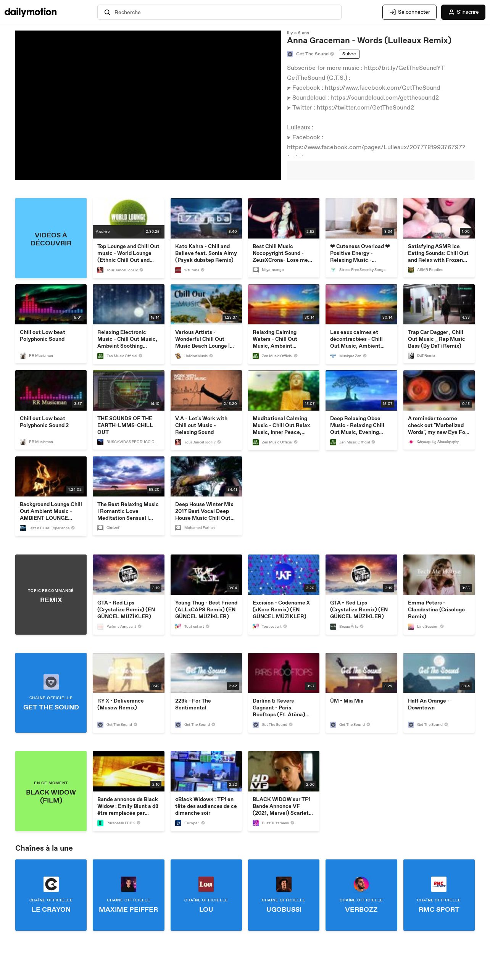This screenshot has width=490, height=980.
Task: Open the fireplace Background Lounge thumbnail
Action: coord(51,476)
